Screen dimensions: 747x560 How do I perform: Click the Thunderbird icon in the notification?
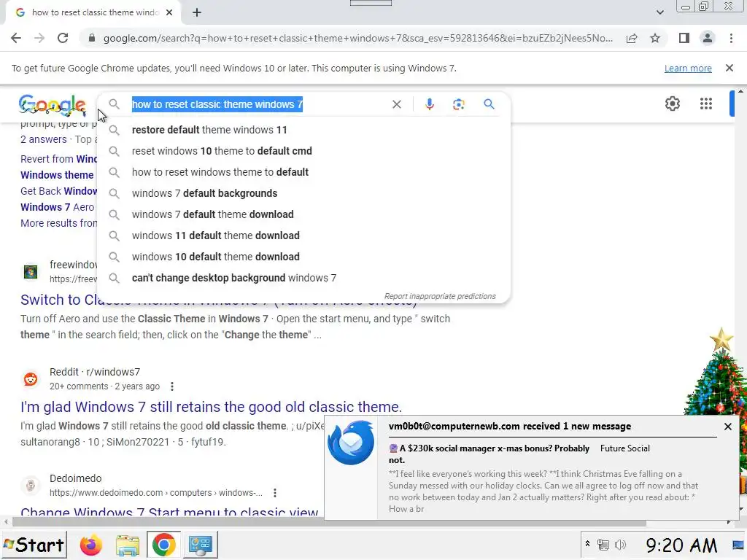tap(351, 443)
